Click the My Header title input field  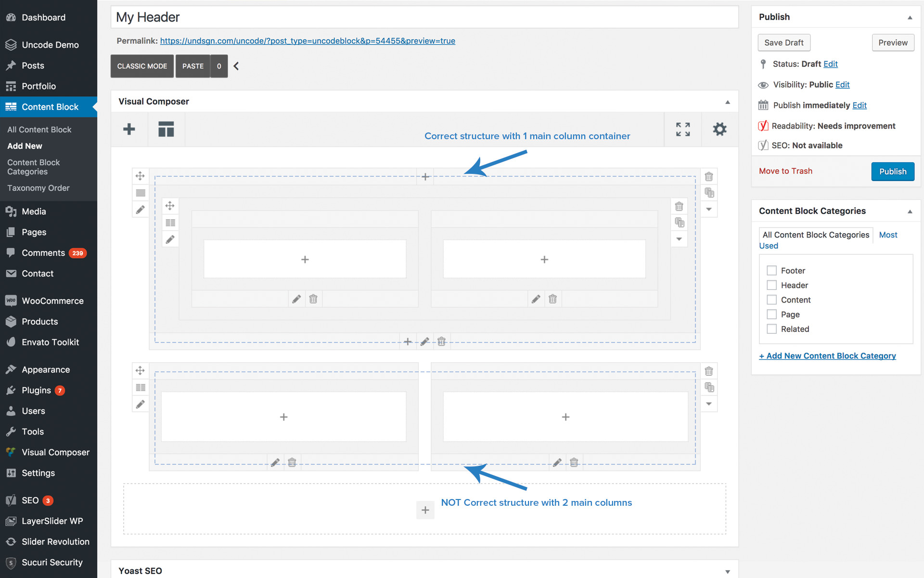coord(423,17)
